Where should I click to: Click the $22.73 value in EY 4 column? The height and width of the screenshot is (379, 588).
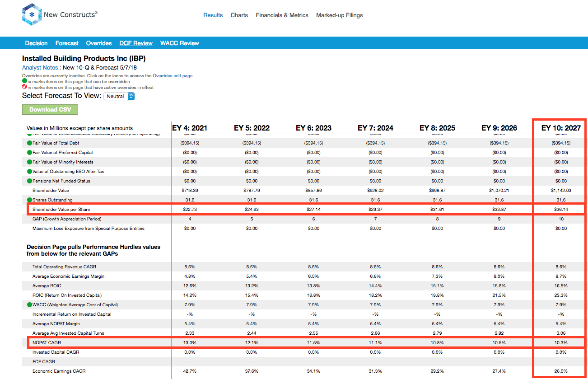(x=190, y=209)
